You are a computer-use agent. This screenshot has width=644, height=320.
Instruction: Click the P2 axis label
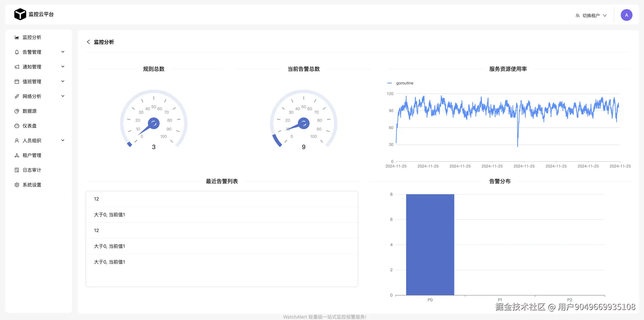(569, 300)
